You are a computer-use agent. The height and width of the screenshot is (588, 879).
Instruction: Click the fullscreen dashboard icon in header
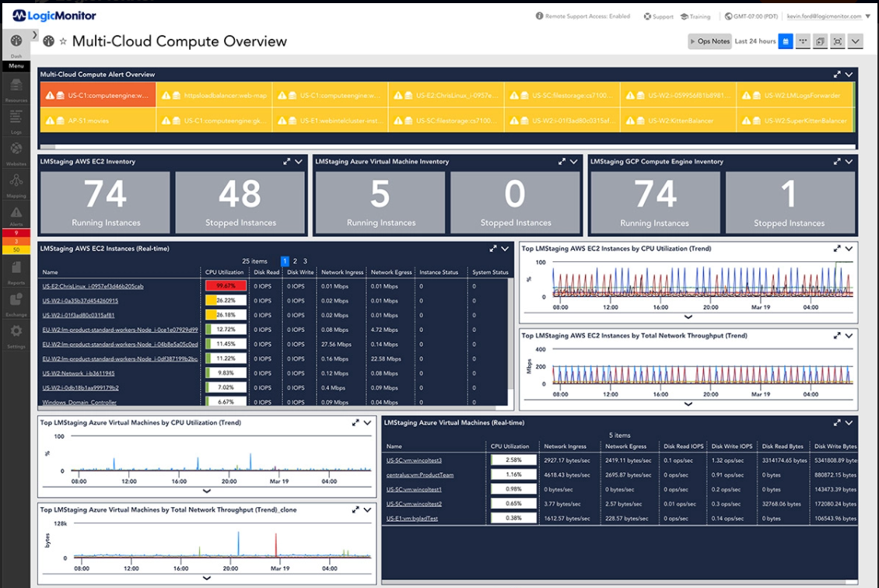[x=838, y=41]
